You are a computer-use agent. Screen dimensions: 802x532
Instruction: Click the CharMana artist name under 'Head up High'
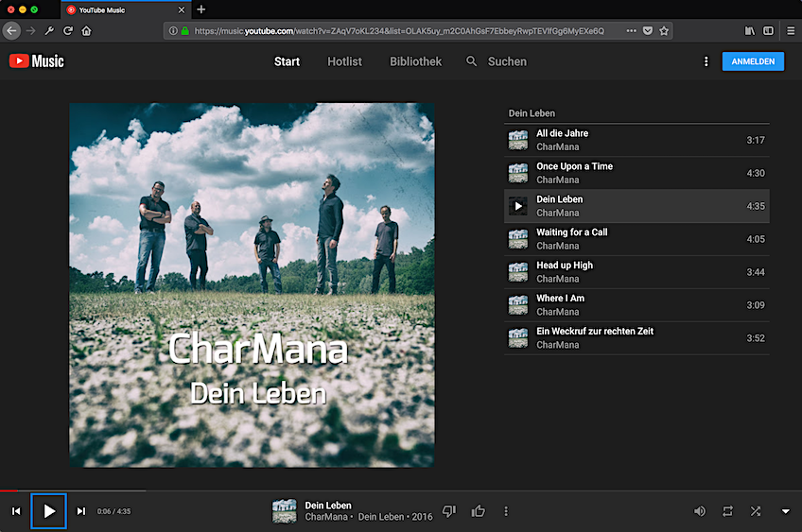(557, 279)
